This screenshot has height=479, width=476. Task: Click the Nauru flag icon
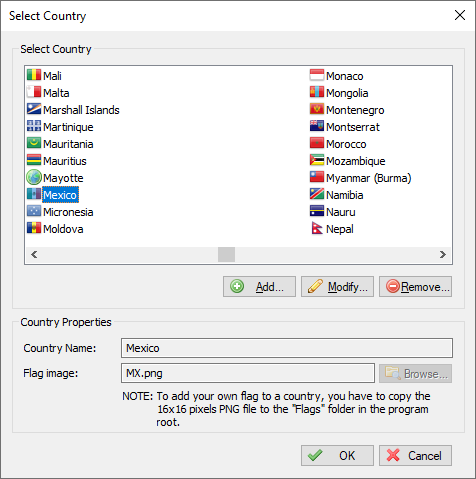[317, 211]
